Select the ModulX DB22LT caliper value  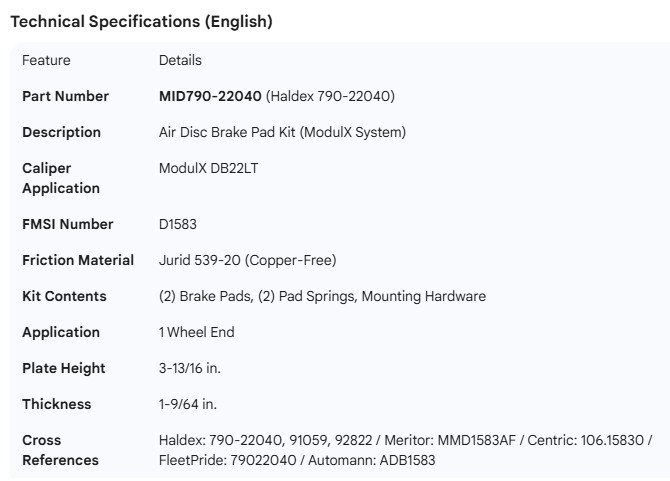[x=209, y=168]
